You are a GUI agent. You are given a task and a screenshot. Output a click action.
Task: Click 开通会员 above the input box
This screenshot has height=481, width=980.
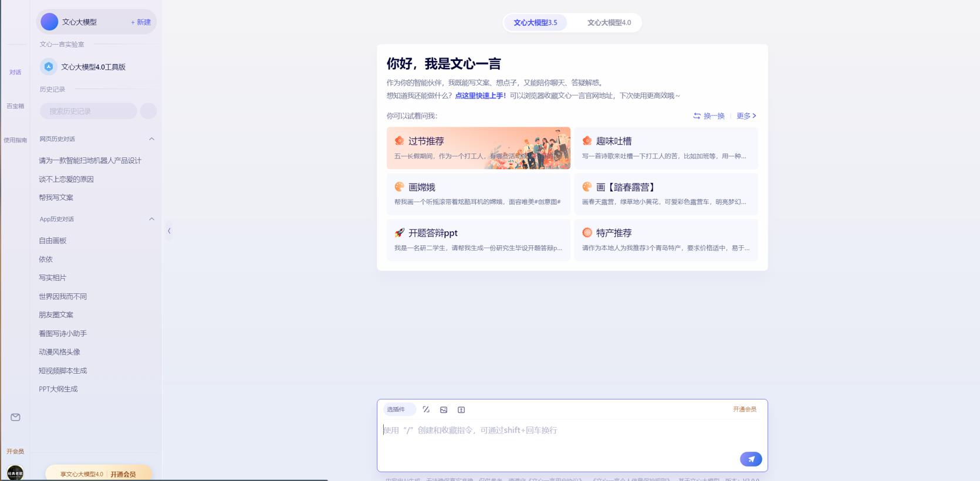click(x=745, y=409)
